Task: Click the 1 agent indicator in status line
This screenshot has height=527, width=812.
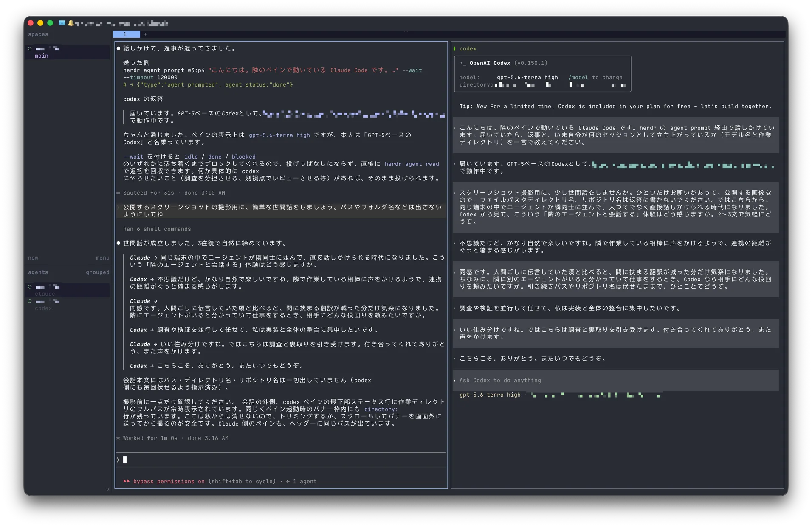Action: pos(301,482)
